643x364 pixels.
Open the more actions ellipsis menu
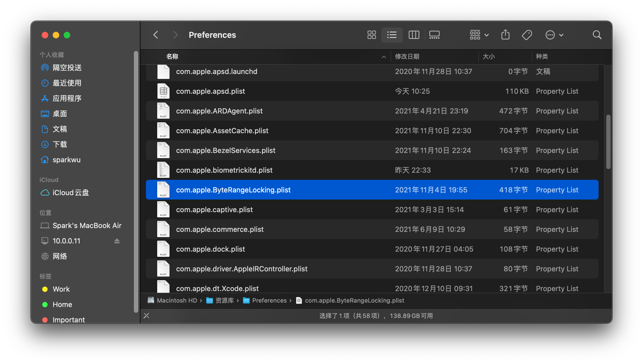click(x=554, y=35)
